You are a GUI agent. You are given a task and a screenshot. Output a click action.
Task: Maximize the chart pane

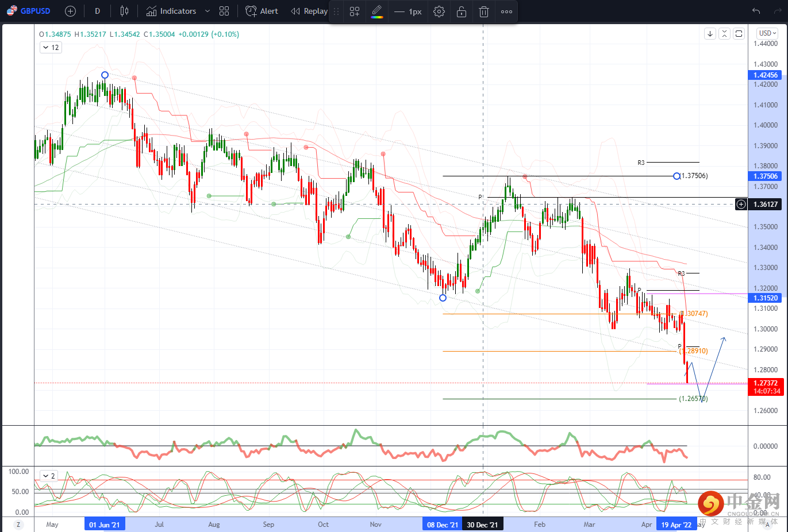[739, 34]
